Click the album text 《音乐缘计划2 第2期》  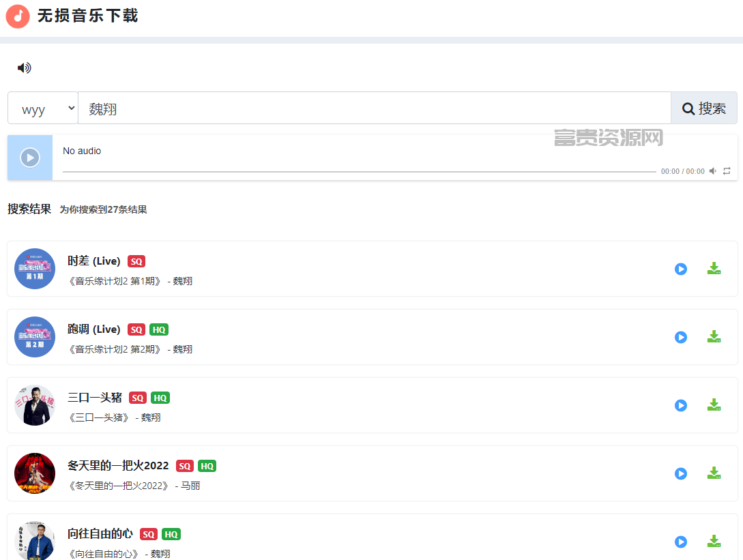(x=115, y=350)
